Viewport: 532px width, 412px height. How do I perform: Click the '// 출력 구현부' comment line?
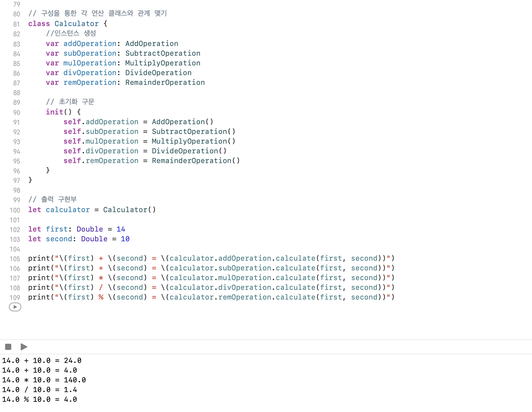[52, 200]
